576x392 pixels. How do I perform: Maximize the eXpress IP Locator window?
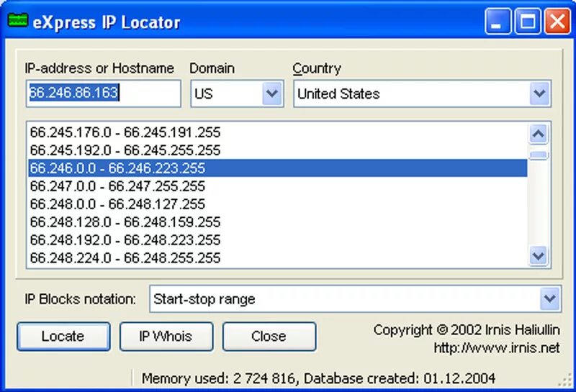click(528, 22)
